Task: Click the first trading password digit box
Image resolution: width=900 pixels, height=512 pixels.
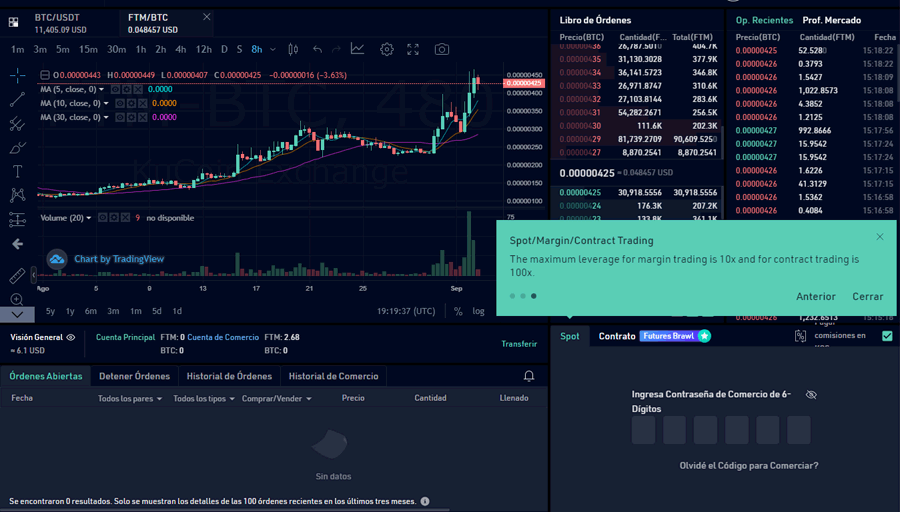Action: tap(643, 430)
